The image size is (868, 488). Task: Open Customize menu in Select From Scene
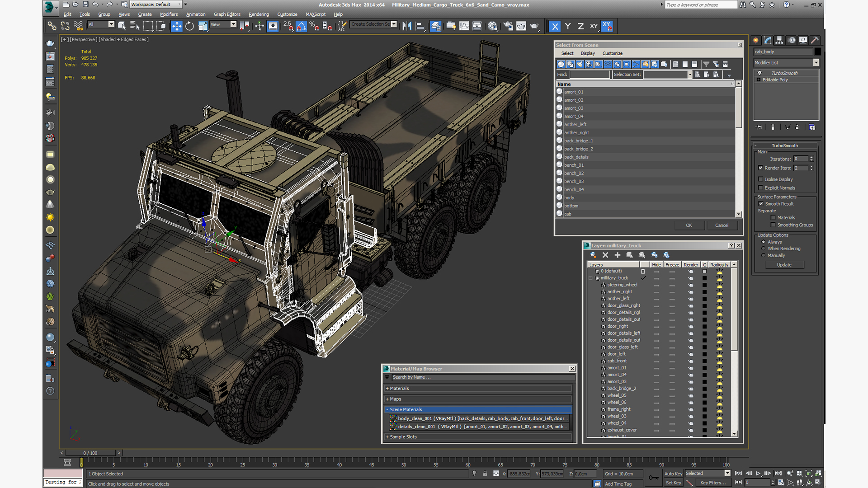point(612,53)
